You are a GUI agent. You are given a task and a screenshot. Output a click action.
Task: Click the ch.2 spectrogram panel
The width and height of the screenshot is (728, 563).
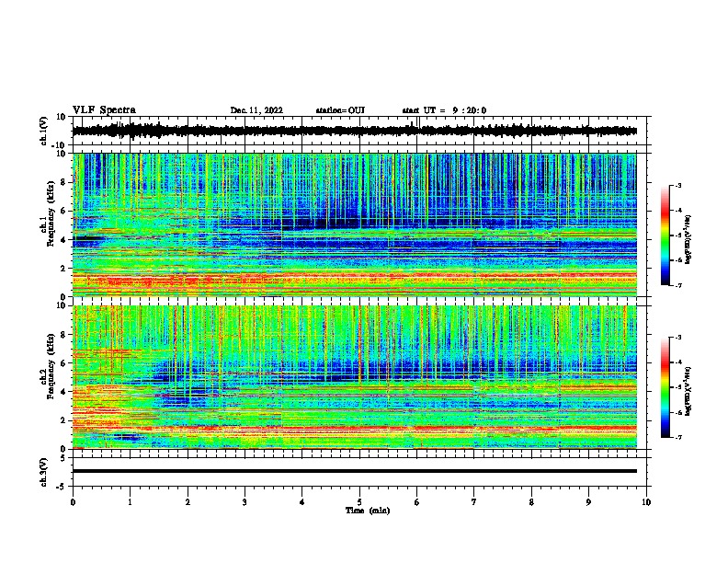tap(355, 377)
